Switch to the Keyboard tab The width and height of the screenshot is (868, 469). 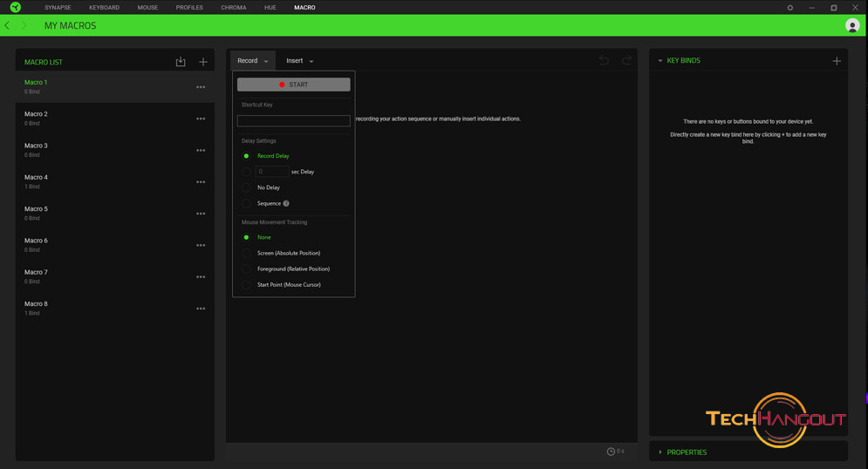[x=104, y=7]
